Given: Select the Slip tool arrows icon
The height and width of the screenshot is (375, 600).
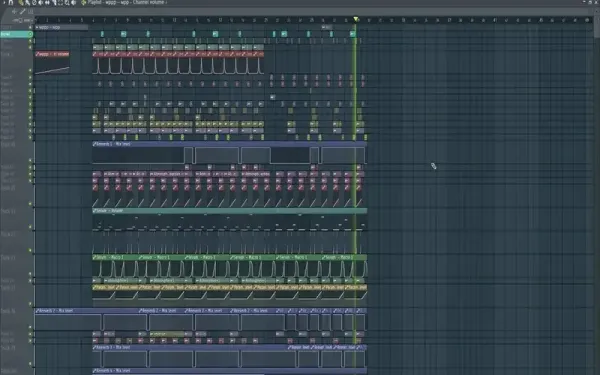Looking at the screenshot, I should pos(47,2).
